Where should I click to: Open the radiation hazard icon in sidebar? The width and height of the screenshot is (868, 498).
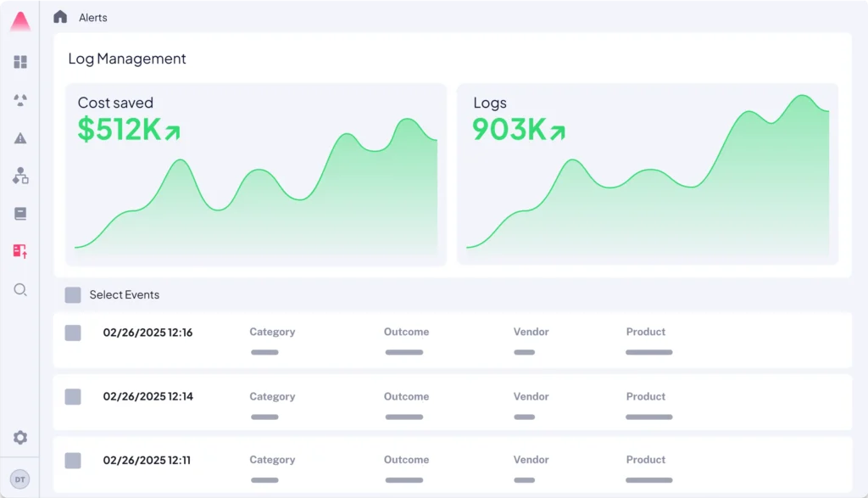(20, 100)
